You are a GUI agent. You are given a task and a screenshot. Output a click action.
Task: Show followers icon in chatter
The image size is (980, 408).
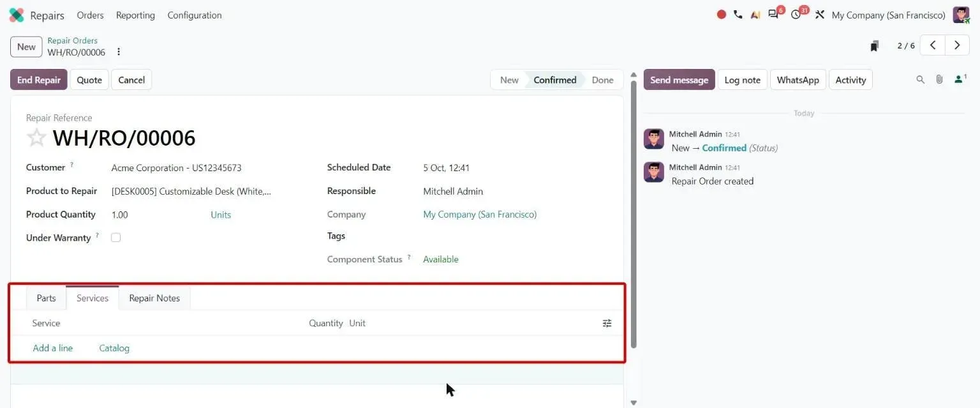(x=960, y=79)
